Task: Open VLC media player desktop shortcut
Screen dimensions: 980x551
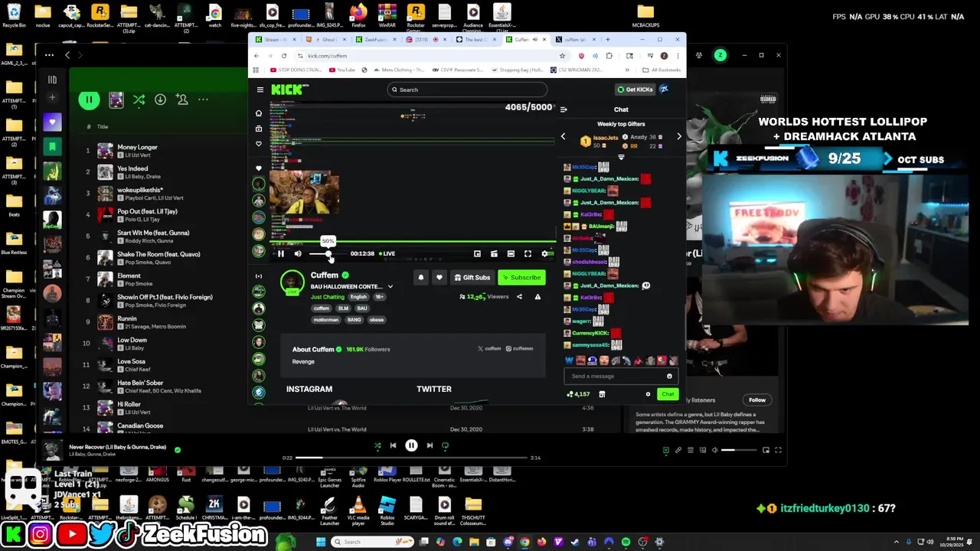Action: click(358, 510)
